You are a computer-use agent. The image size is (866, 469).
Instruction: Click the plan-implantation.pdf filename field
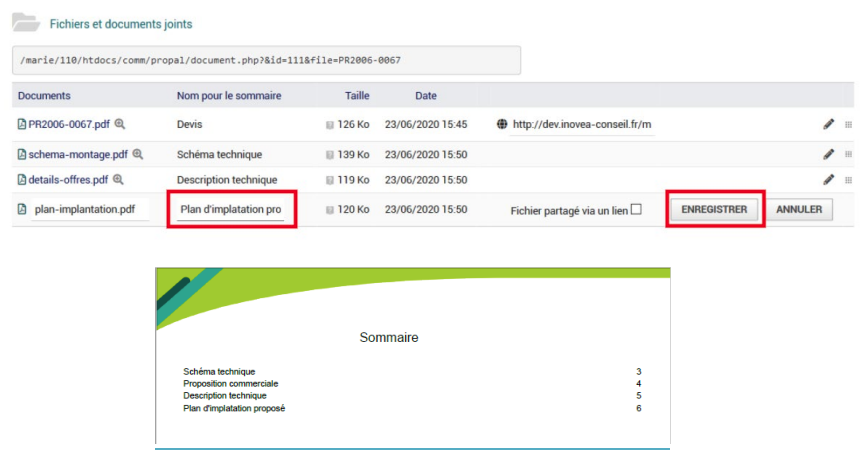tap(89, 209)
